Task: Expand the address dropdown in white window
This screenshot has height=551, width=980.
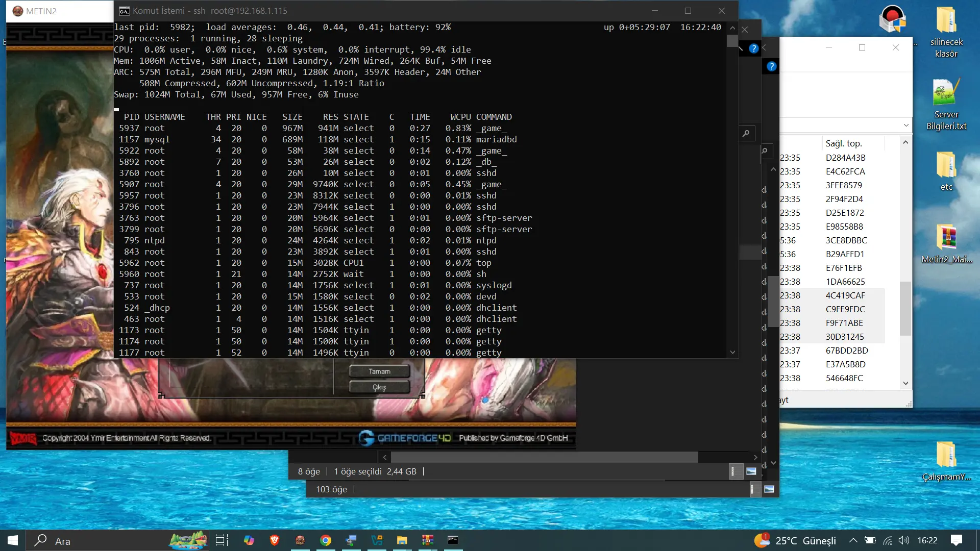Action: click(905, 126)
